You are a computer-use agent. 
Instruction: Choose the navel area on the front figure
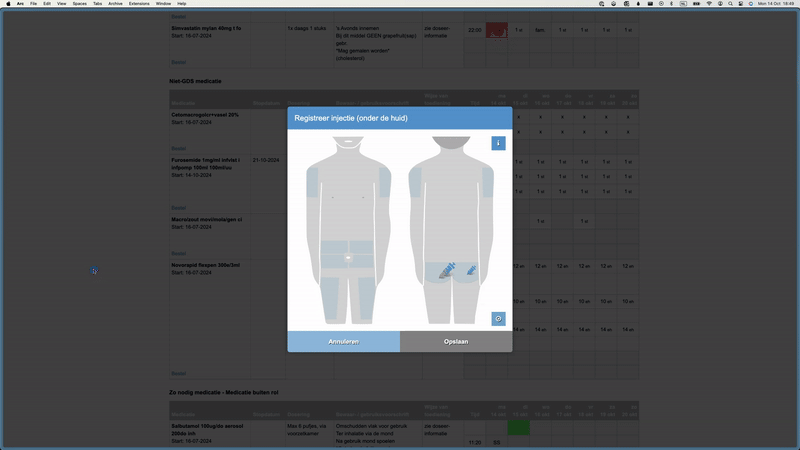tap(348, 257)
